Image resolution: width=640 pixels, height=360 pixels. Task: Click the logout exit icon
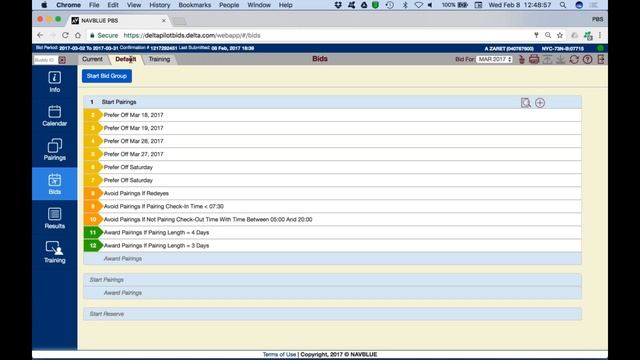point(601,60)
